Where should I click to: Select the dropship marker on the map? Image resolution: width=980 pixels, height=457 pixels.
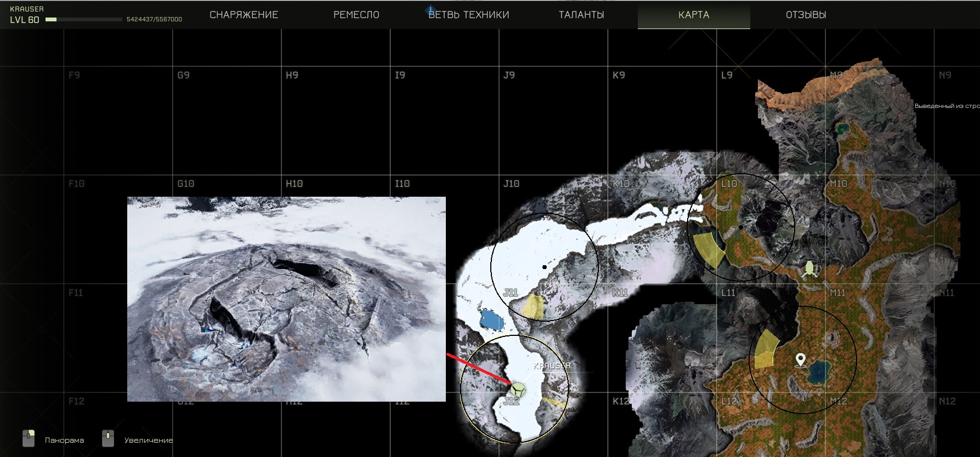click(809, 269)
